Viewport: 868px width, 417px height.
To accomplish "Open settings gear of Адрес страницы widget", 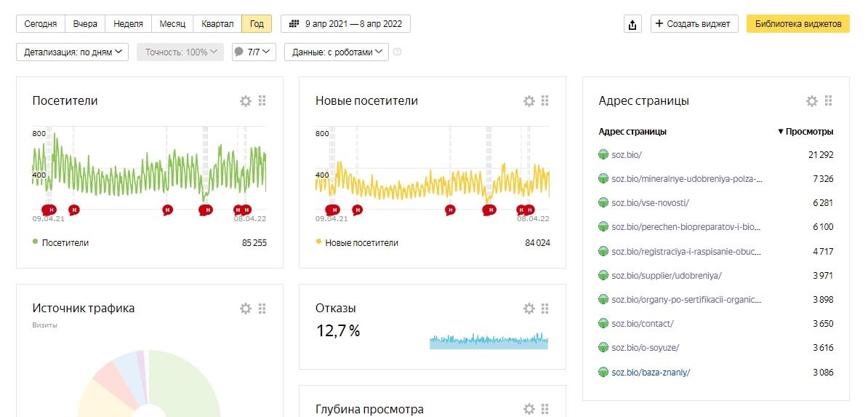I will click(811, 101).
